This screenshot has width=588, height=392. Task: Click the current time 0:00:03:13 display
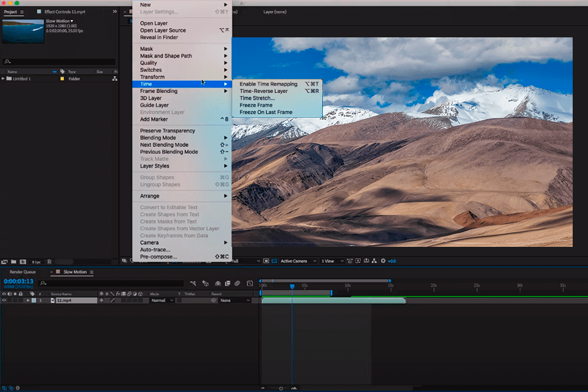18,281
